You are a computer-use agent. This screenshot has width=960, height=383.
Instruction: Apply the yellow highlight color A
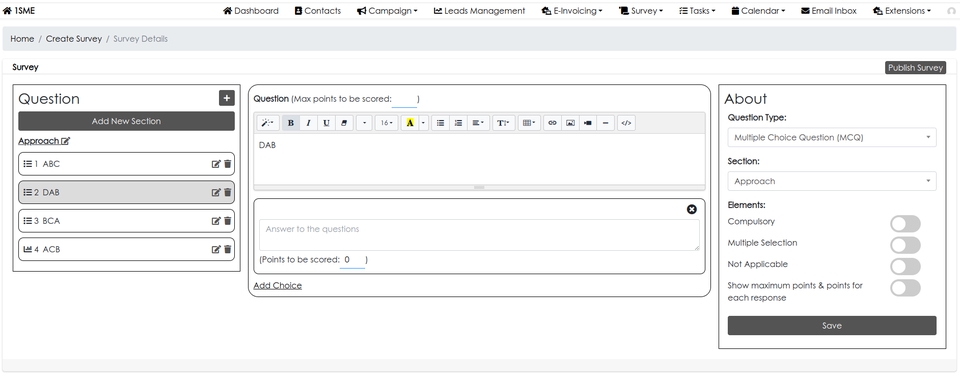pyautogui.click(x=410, y=123)
